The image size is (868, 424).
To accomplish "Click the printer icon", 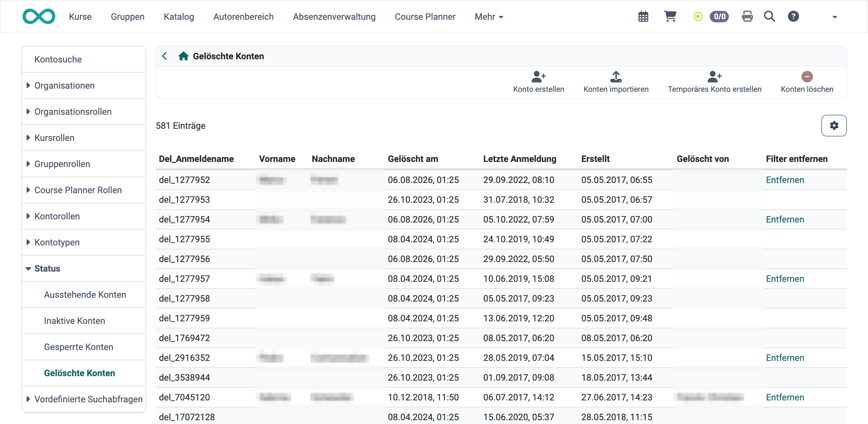I will click(x=747, y=17).
